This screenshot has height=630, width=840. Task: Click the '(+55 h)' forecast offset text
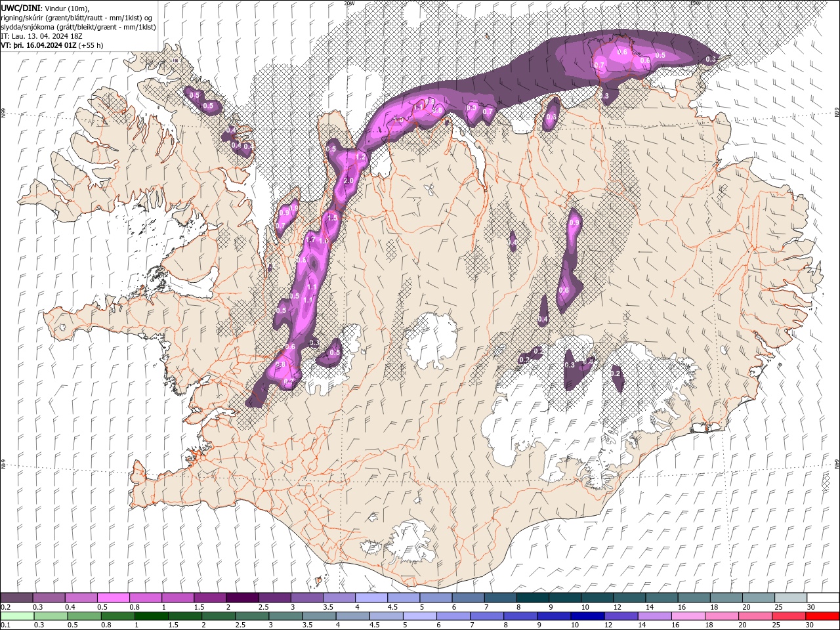click(91, 45)
